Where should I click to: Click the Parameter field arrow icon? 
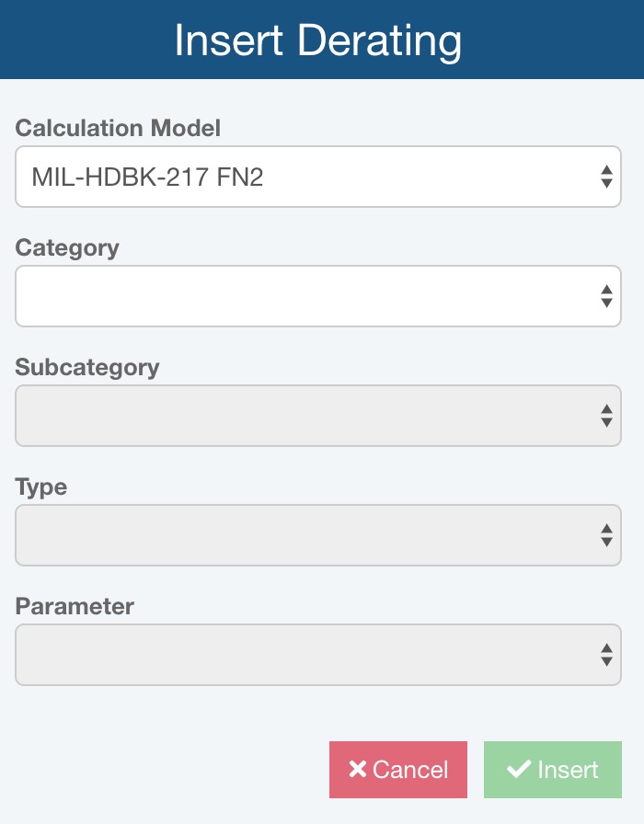[x=606, y=655]
